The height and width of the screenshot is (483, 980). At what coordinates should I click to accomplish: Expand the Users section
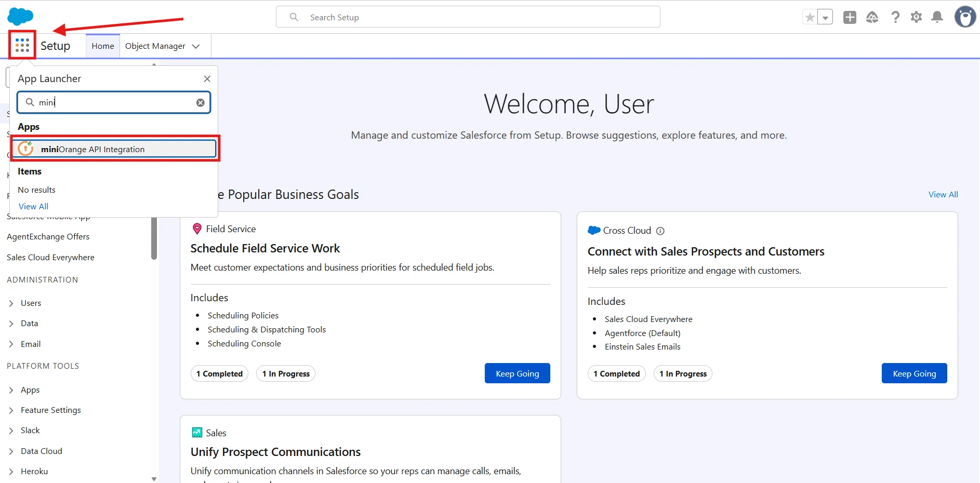(11, 303)
